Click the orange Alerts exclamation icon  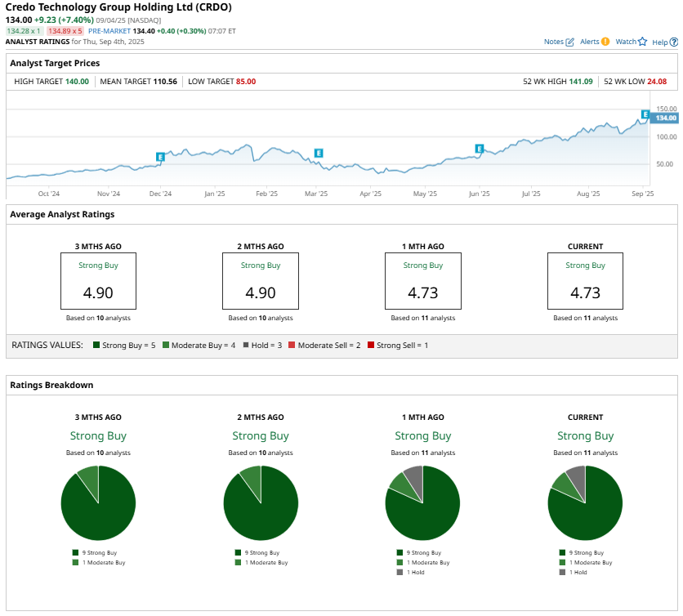[605, 42]
